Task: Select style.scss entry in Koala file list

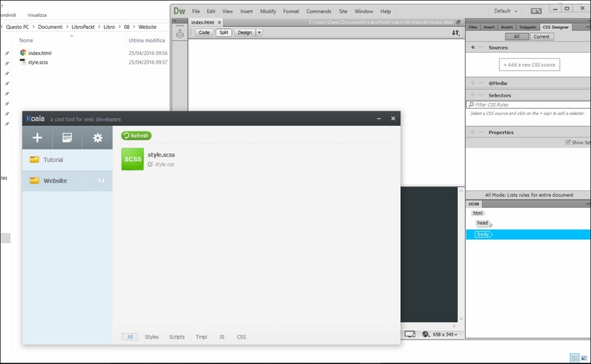Action: 161,154
